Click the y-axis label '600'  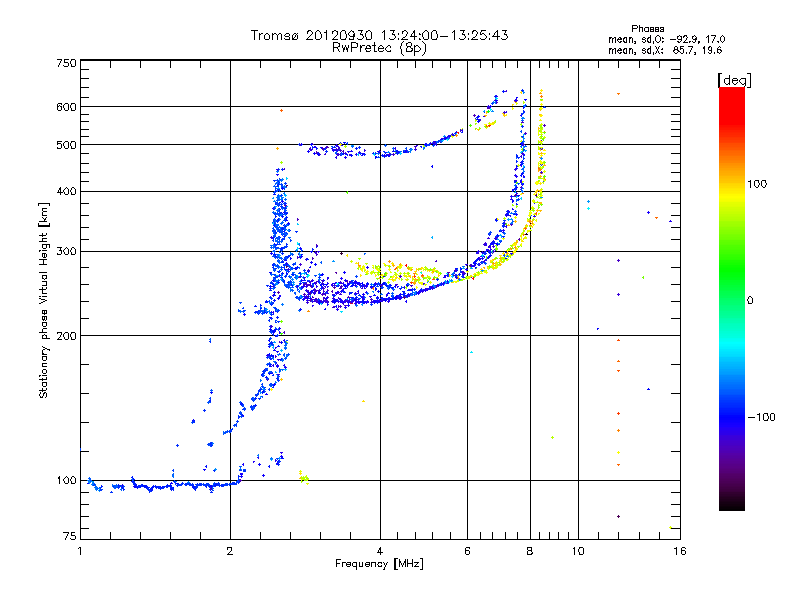click(66, 107)
